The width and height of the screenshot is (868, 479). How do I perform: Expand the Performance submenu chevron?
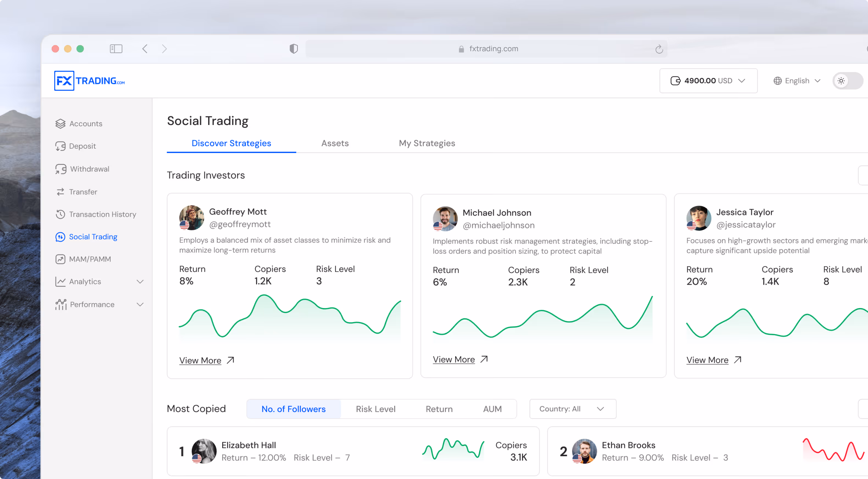point(140,304)
